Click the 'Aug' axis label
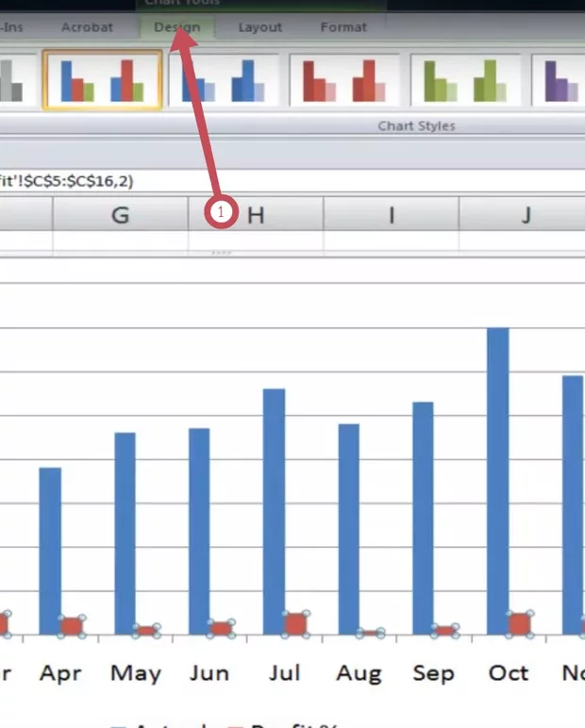The image size is (585, 728). coord(359,673)
